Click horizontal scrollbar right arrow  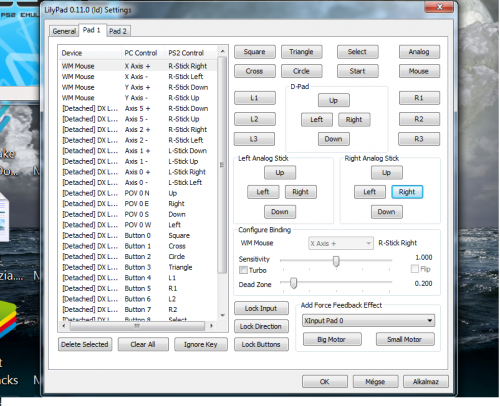click(x=211, y=326)
